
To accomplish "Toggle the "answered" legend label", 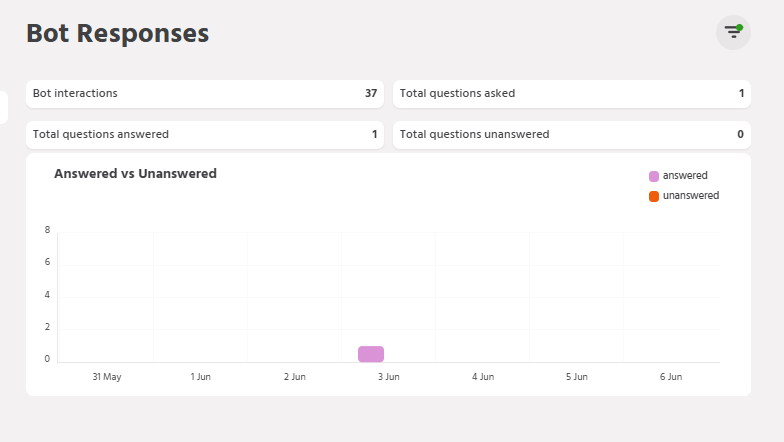I will (685, 176).
